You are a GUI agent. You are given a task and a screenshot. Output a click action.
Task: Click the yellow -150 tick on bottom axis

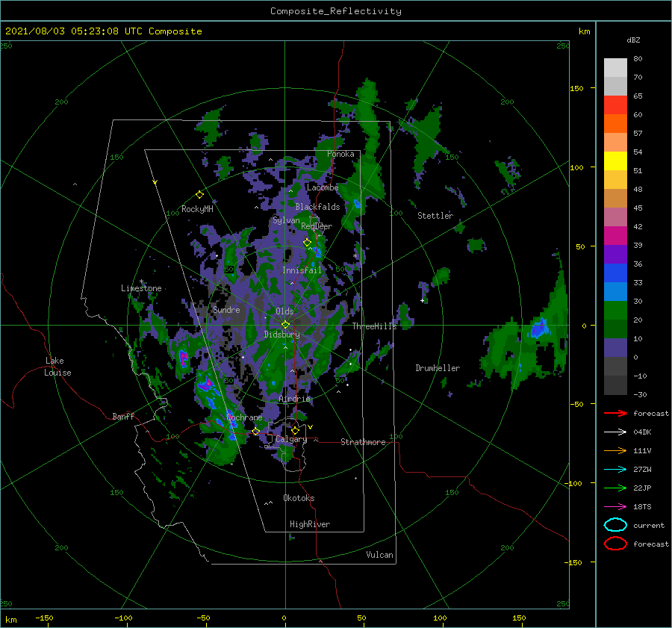tap(44, 618)
